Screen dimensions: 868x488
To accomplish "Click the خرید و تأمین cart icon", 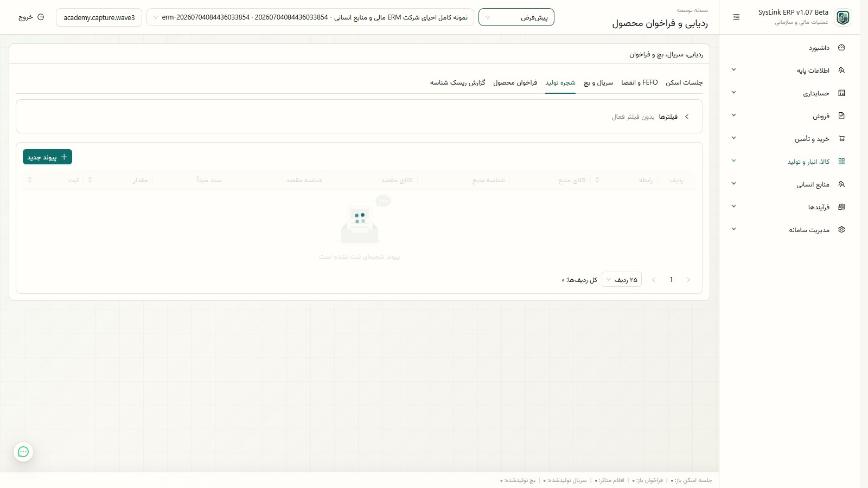I will pos(841,139).
